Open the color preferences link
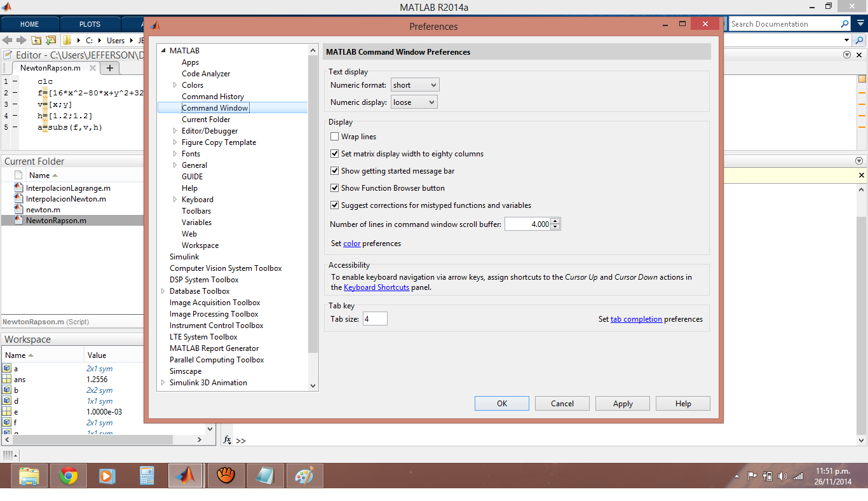This screenshot has width=868, height=501. pos(352,244)
